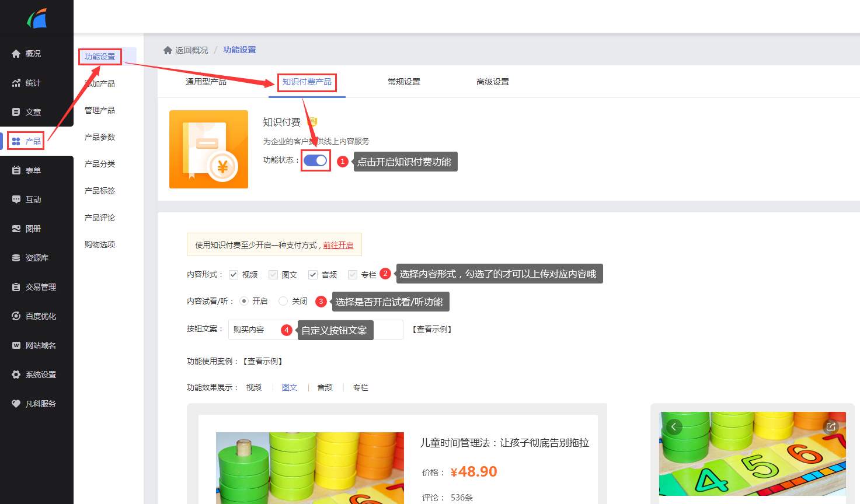Open 概况 home icon in sidebar
The image size is (860, 504).
(x=16, y=54)
